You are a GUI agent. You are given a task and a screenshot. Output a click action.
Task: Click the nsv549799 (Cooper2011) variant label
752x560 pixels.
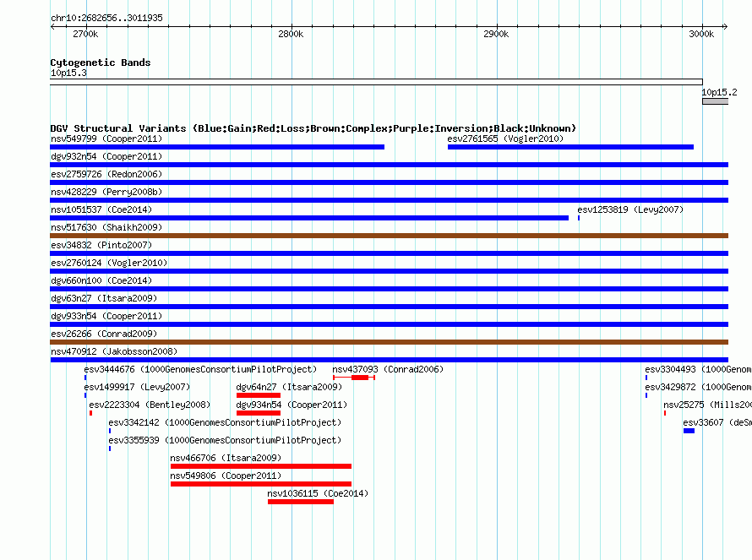point(106,139)
